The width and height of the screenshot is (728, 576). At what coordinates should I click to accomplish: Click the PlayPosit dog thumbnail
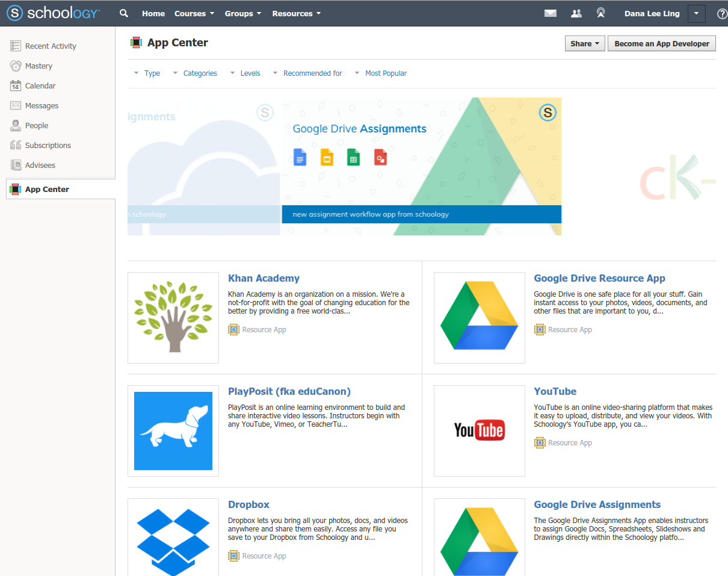173,431
